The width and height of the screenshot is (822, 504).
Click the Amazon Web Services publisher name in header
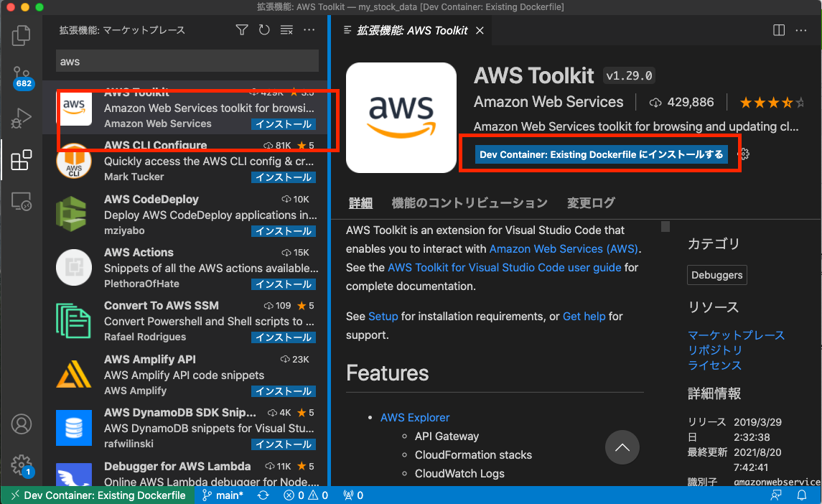point(548,102)
